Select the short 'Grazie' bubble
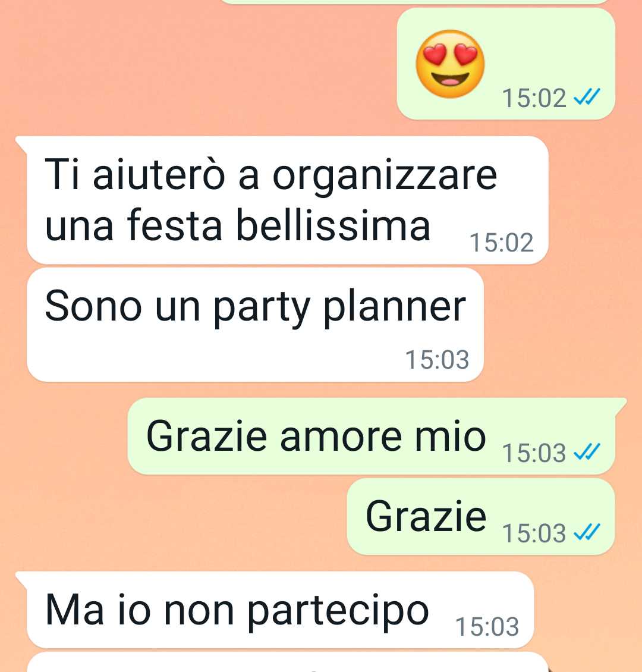This screenshot has height=672, width=642. (x=481, y=516)
